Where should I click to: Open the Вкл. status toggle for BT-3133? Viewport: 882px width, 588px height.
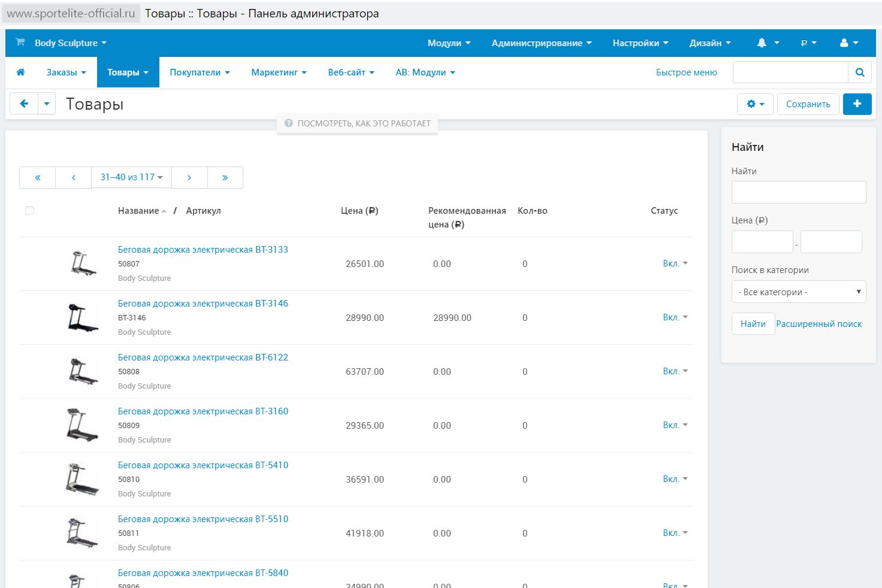(x=675, y=263)
